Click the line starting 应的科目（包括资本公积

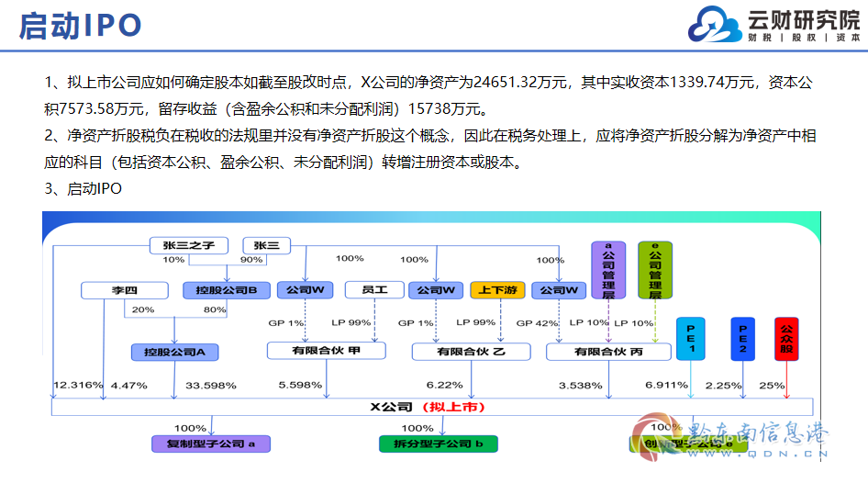pos(284,163)
